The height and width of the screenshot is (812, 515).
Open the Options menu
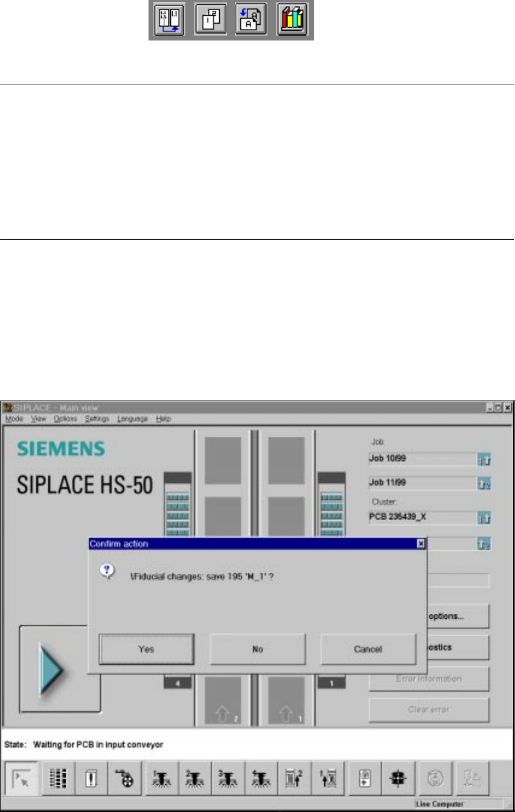pos(65,419)
